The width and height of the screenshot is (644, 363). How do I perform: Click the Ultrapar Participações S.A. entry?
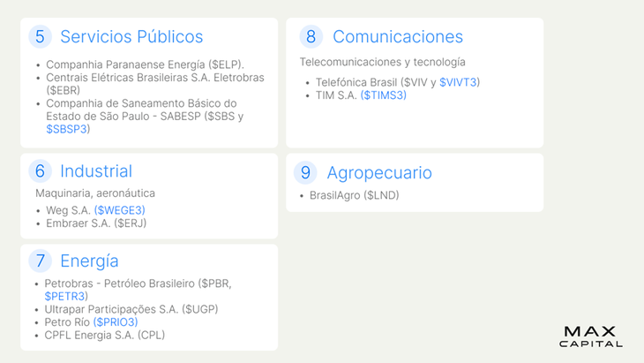coord(131,309)
